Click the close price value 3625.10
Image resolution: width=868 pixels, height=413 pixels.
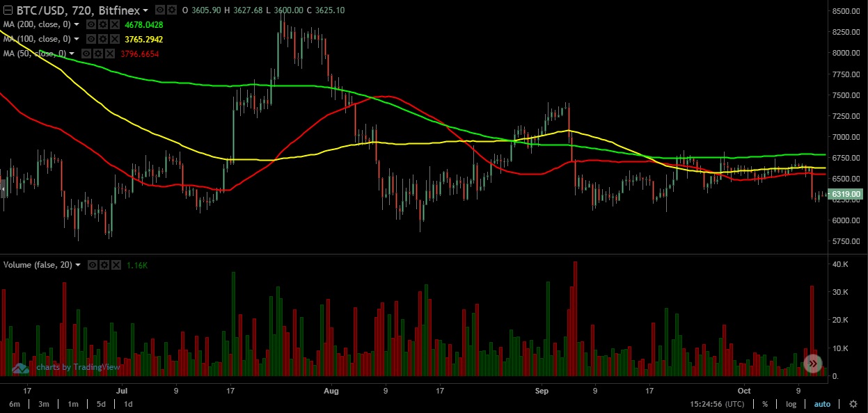coord(329,10)
